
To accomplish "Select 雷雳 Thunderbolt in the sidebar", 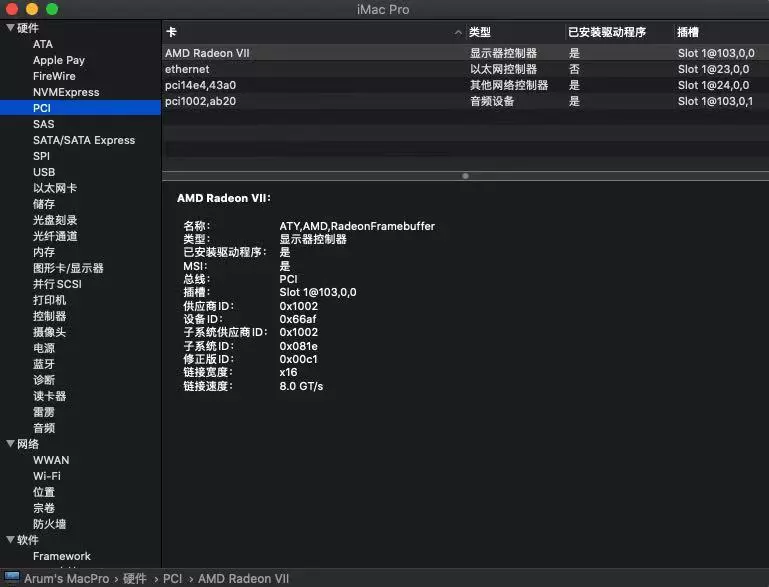I will click(x=44, y=412).
